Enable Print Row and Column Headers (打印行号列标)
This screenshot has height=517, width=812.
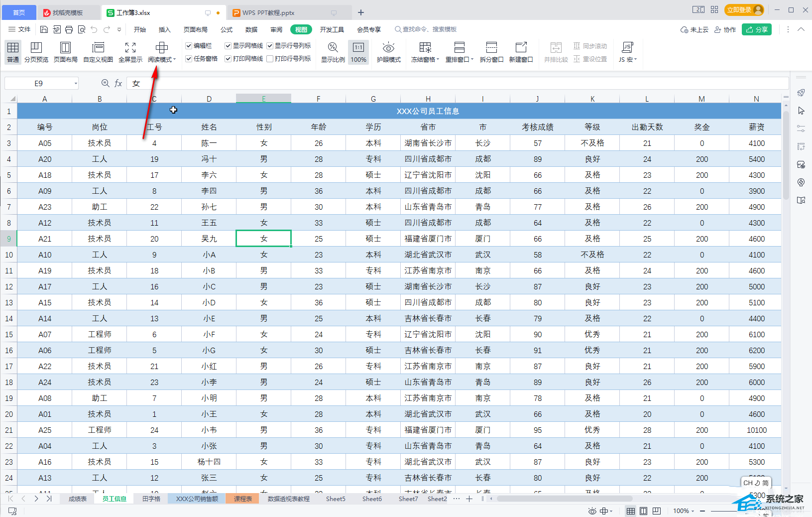[x=270, y=59]
